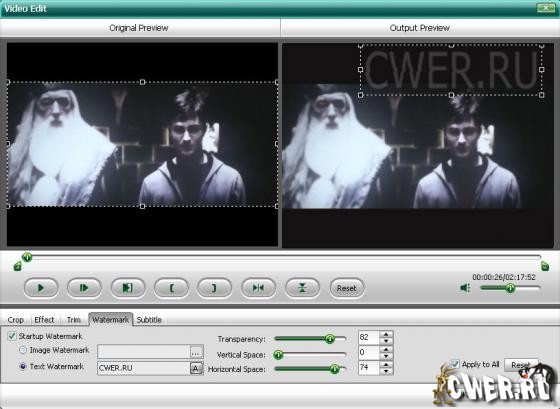This screenshot has width=560, height=409.
Task: Open the Effect tab
Action: tap(44, 320)
